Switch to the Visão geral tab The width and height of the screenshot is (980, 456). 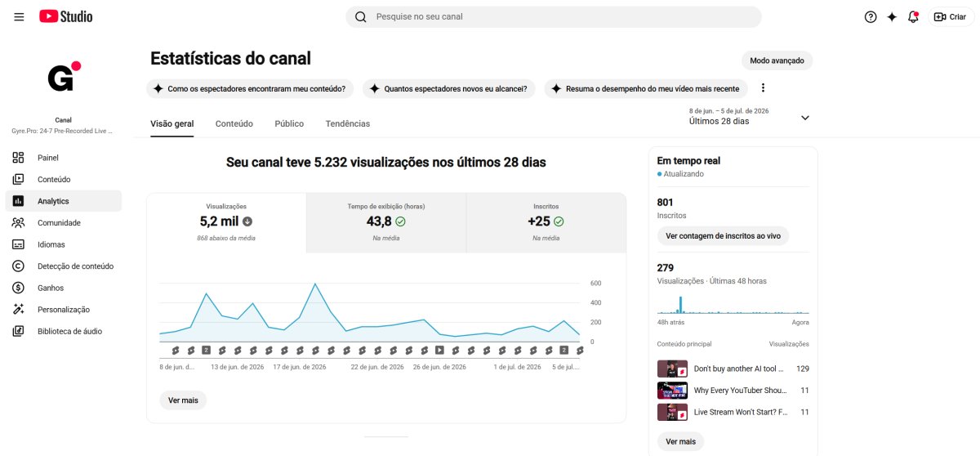172,123
